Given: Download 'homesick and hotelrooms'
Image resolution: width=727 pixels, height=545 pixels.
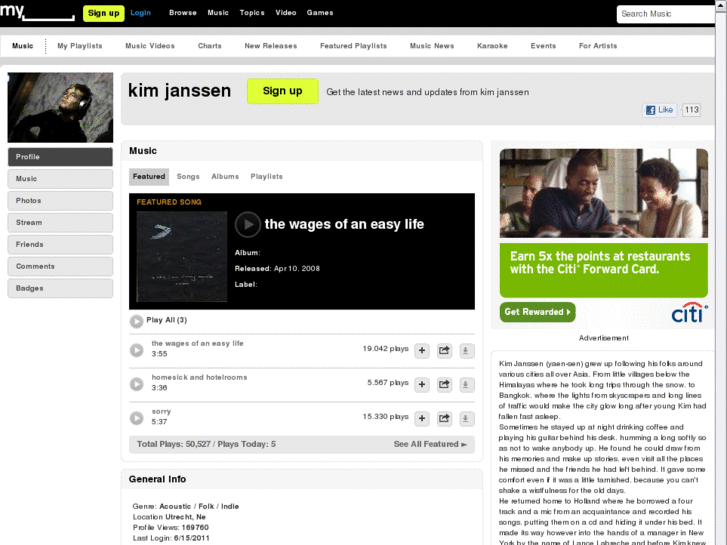Looking at the screenshot, I should (466, 385).
